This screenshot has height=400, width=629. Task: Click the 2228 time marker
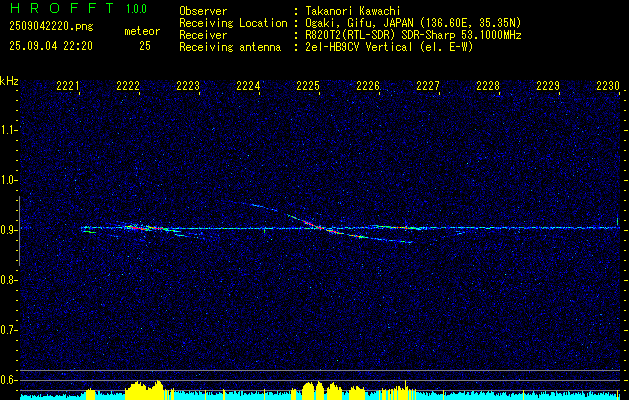[488, 86]
